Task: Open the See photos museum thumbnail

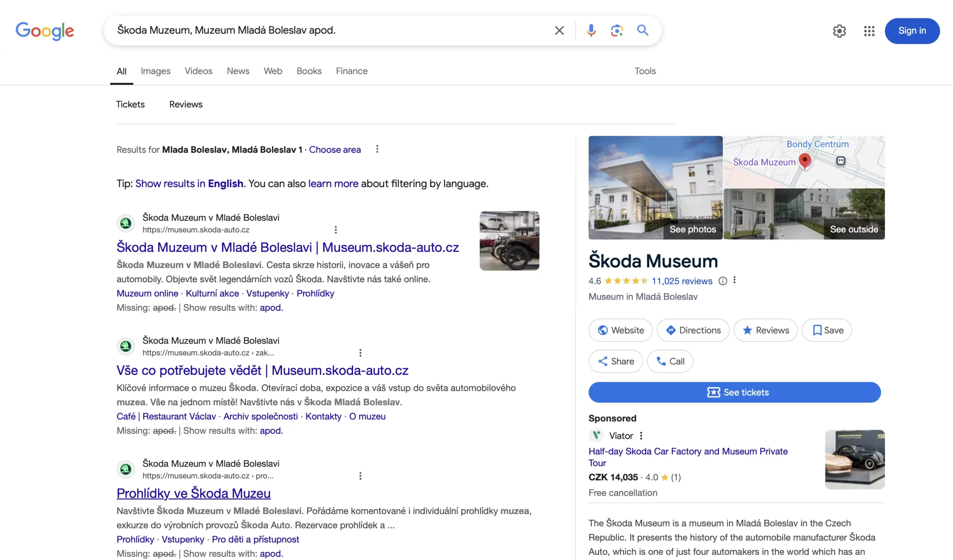Action: point(656,188)
